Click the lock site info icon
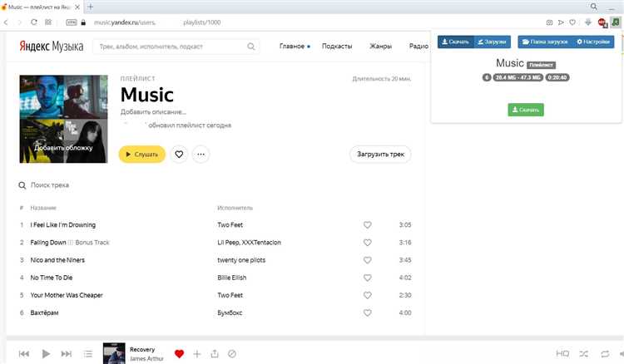624x364 pixels. pos(83,22)
